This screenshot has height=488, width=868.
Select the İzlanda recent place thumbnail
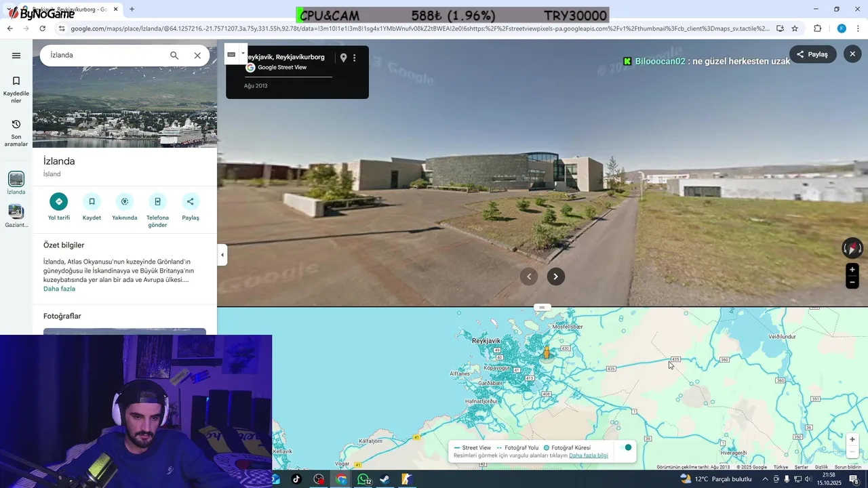(x=16, y=179)
